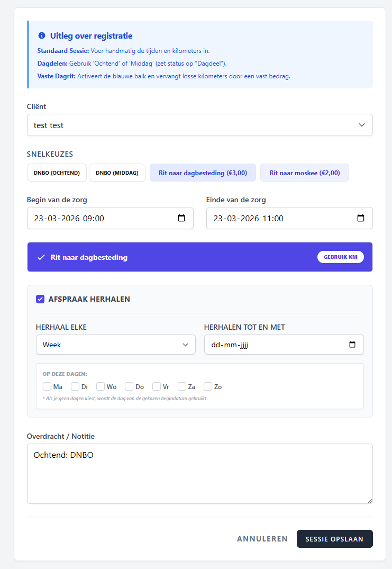Click checkmark icon in Rit naar dagbesteding bar
Viewport: 392px width, 569px height.
point(41,257)
